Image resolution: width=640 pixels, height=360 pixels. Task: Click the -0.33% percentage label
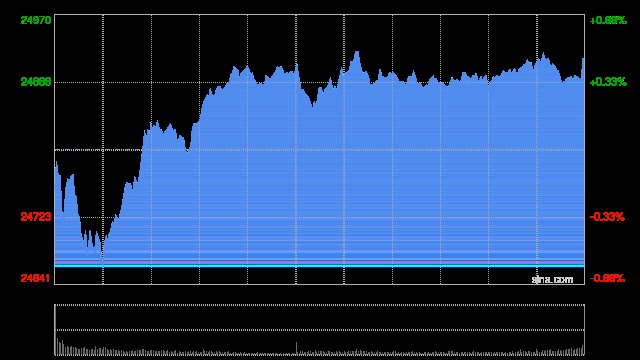point(607,217)
